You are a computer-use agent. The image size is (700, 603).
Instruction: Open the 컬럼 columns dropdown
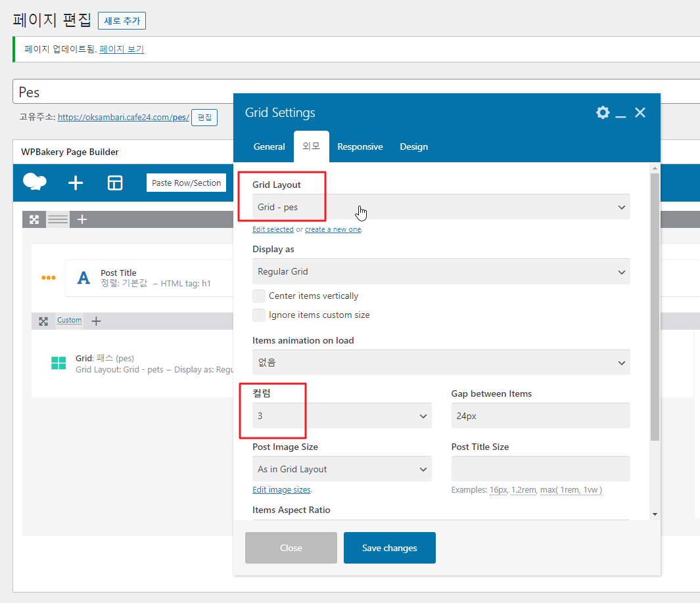tap(342, 416)
